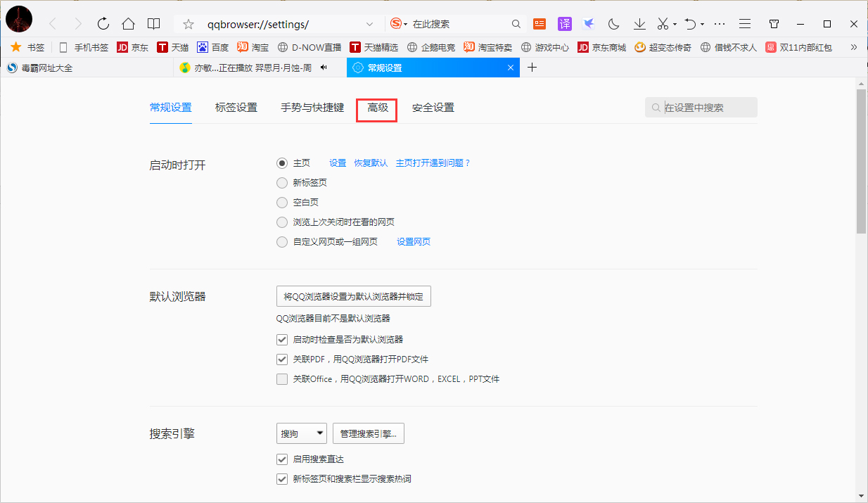
Task: Enable 关联Office checkbox
Action: coord(282,378)
